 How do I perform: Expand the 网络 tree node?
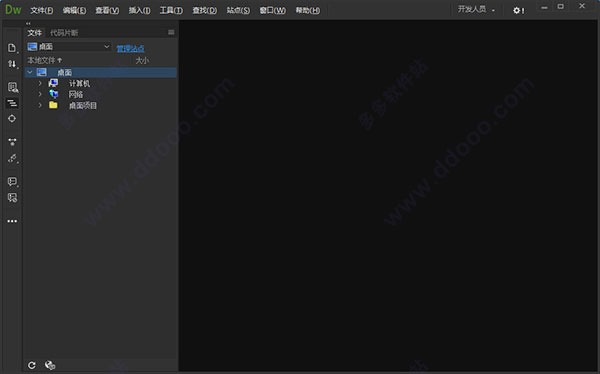point(40,94)
